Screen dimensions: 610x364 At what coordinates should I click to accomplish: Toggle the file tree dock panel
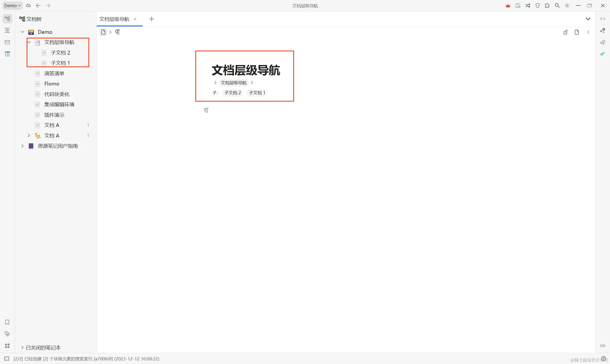coord(7,19)
